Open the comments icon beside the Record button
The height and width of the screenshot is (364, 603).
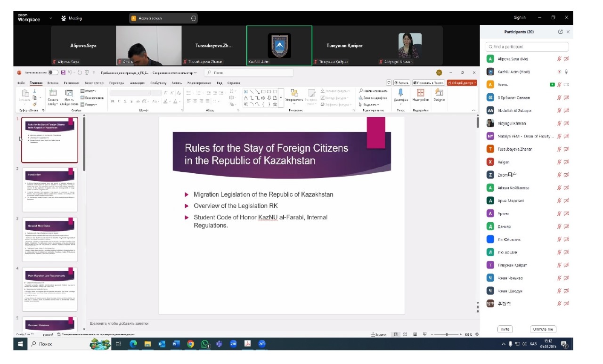pos(389,82)
